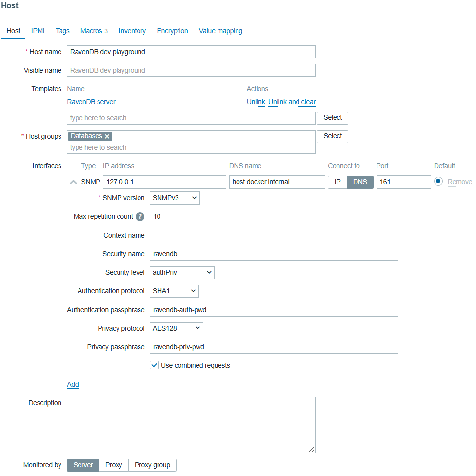Image resolution: width=476 pixels, height=476 pixels.
Task: Unlink the RavenDB server template
Action: point(256,102)
